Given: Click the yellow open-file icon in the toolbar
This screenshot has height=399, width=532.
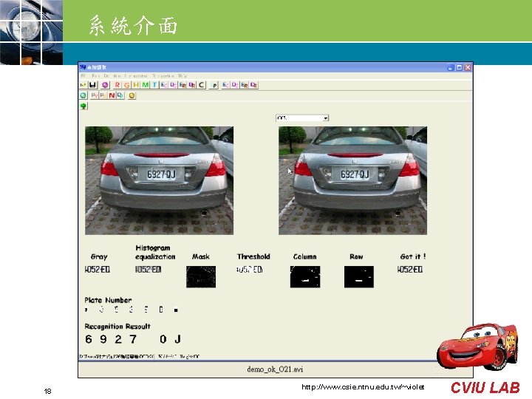Looking at the screenshot, I should (x=83, y=85).
